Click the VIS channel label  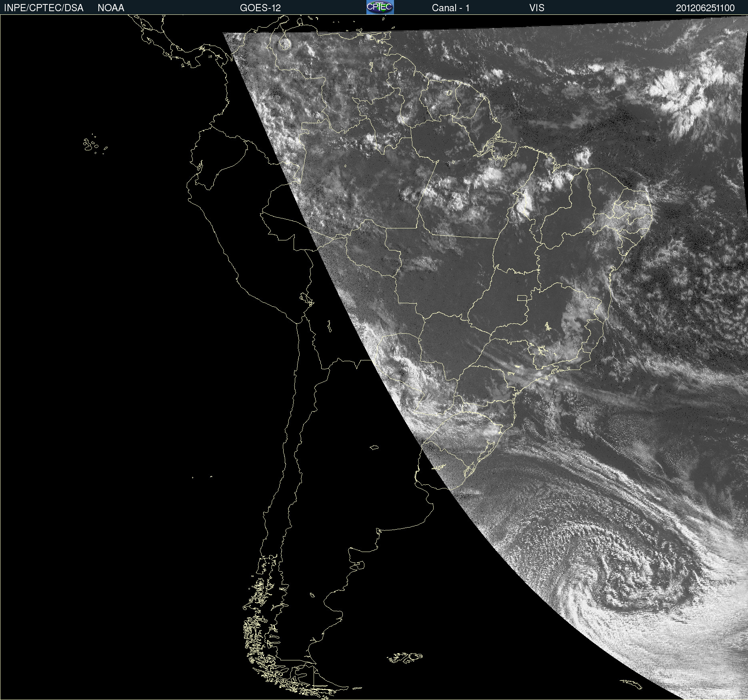click(537, 8)
